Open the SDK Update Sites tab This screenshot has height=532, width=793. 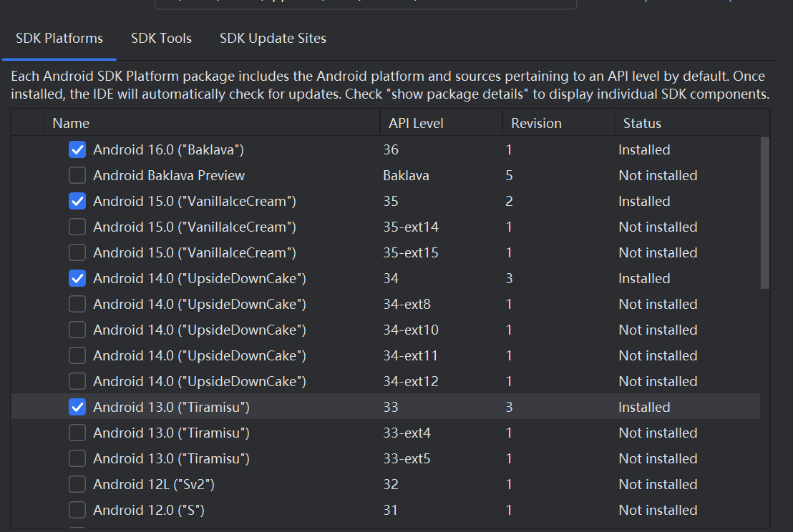(273, 39)
